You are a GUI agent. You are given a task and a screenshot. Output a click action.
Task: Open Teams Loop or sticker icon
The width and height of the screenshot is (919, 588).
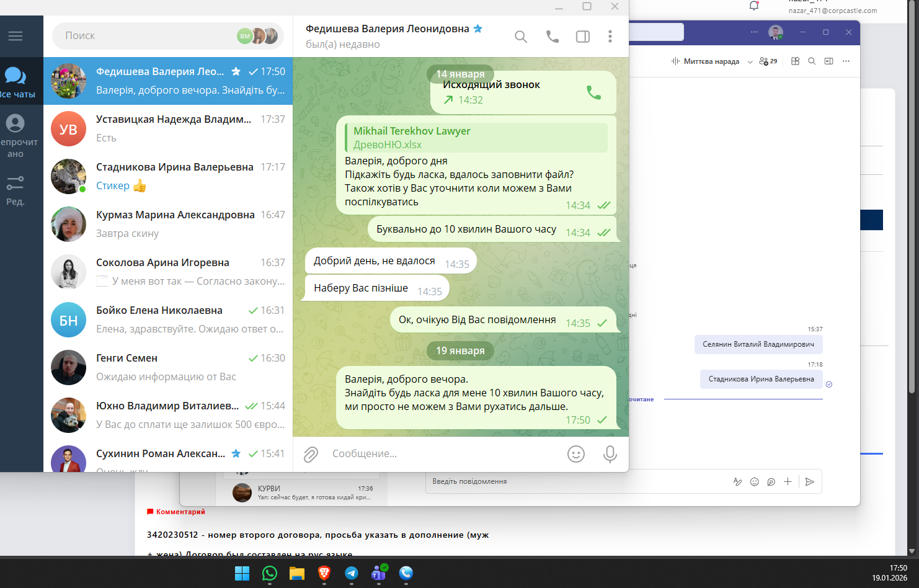[771, 482]
